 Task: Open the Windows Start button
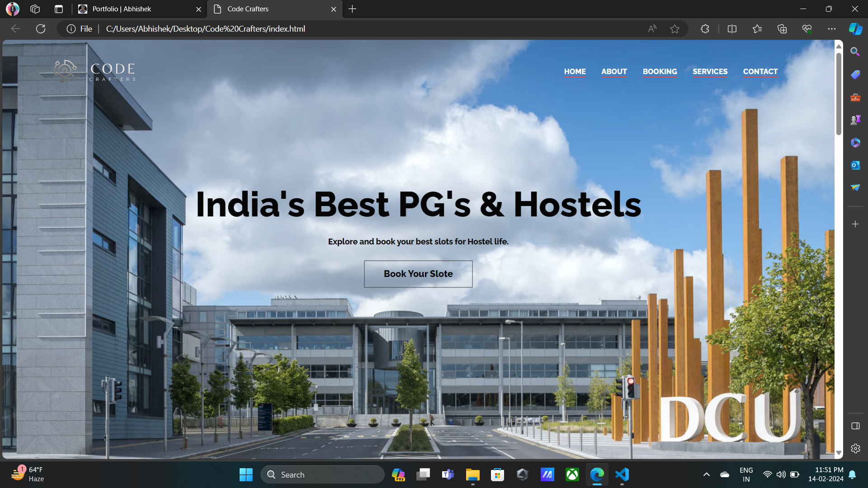246,474
